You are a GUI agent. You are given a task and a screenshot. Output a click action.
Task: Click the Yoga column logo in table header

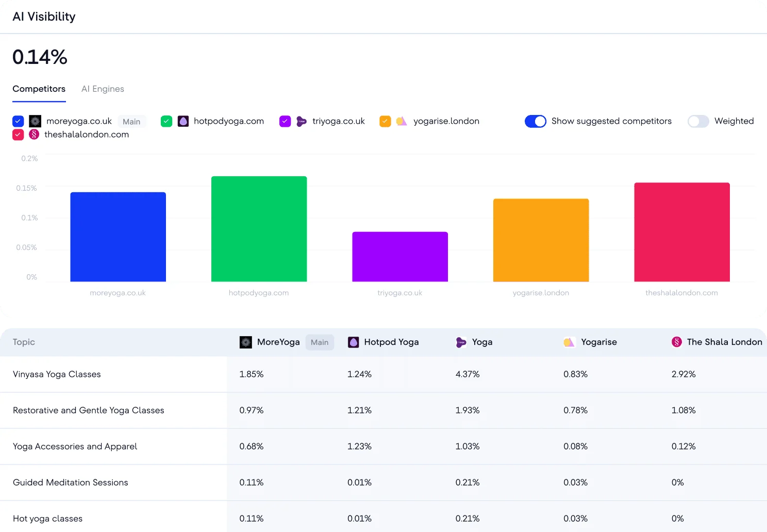coord(461,342)
